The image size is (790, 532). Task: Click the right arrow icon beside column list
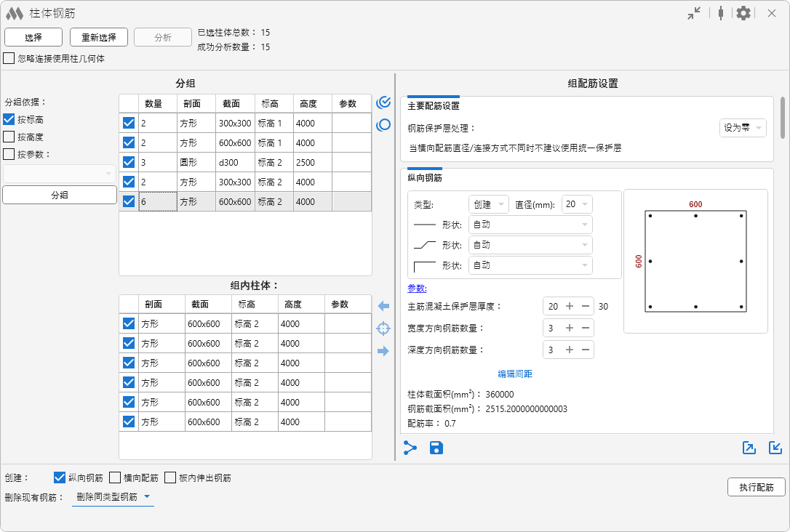coord(383,351)
